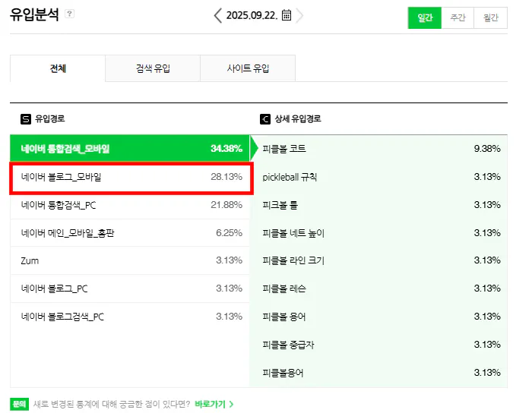Select the 일간 daily period button
The width and height of the screenshot is (532, 413).
[x=424, y=17]
